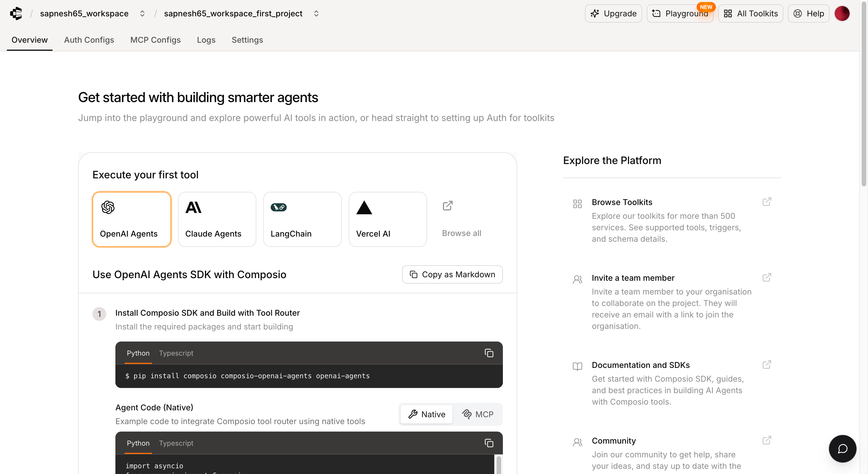This screenshot has height=474, width=868.
Task: Switch agent code to MCP mode
Action: [x=477, y=414]
